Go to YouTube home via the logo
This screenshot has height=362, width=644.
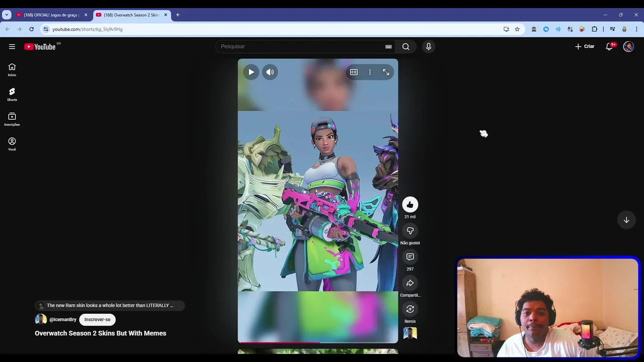(40, 47)
